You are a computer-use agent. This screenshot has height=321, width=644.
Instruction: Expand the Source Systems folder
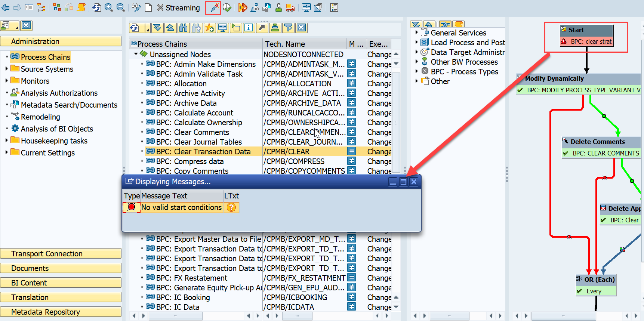coord(6,69)
